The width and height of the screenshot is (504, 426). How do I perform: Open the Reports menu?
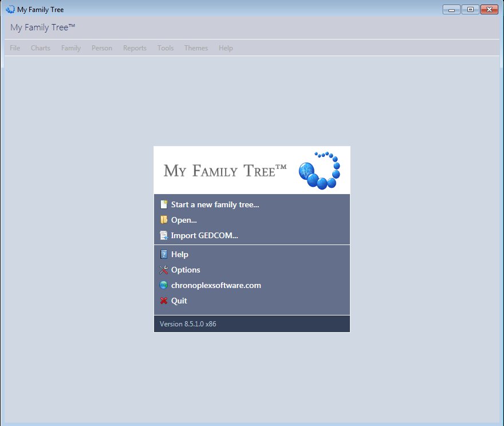coord(135,48)
